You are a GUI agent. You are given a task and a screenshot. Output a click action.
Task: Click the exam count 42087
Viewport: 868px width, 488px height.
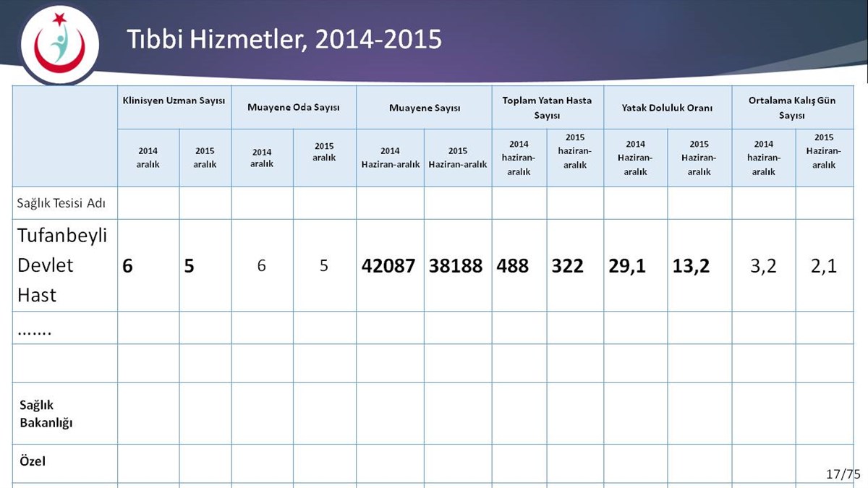point(388,265)
